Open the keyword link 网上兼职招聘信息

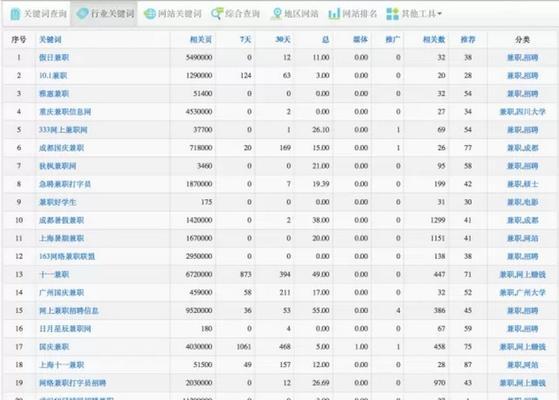point(69,311)
